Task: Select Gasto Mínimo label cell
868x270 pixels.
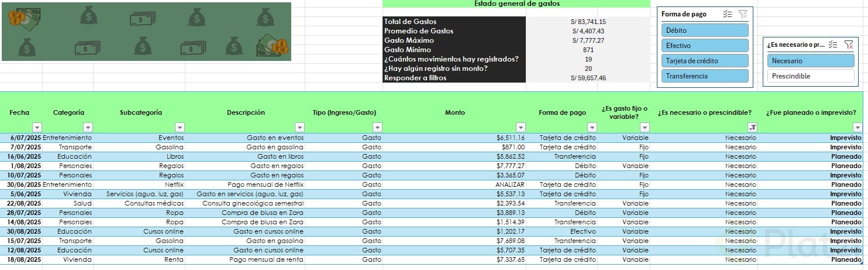Action: pyautogui.click(x=454, y=50)
